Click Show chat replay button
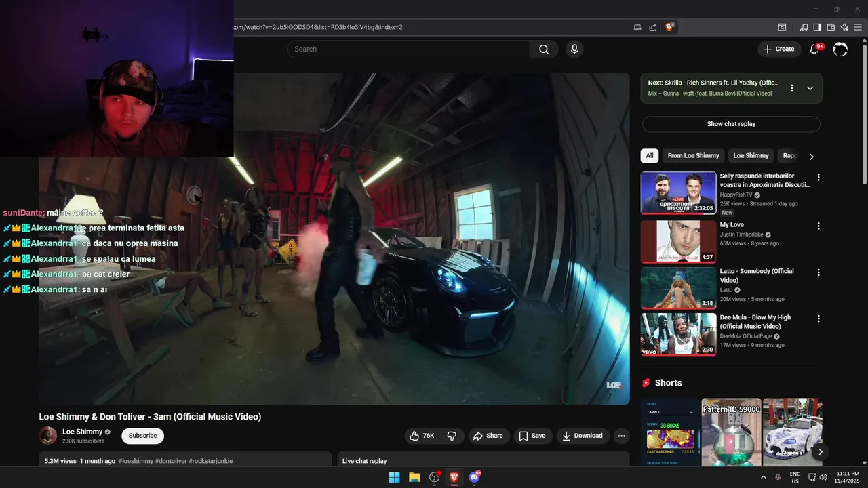This screenshot has height=488, width=868. (731, 124)
